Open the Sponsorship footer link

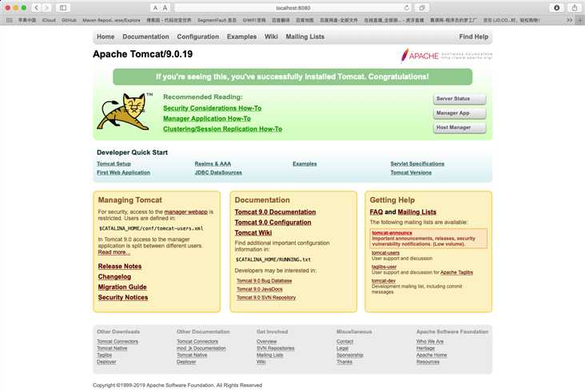click(x=350, y=355)
